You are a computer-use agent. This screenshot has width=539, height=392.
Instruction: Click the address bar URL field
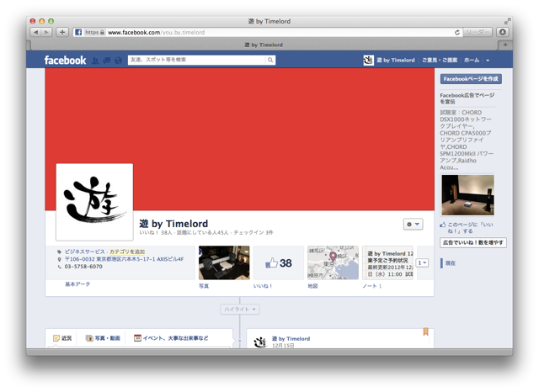(263, 32)
